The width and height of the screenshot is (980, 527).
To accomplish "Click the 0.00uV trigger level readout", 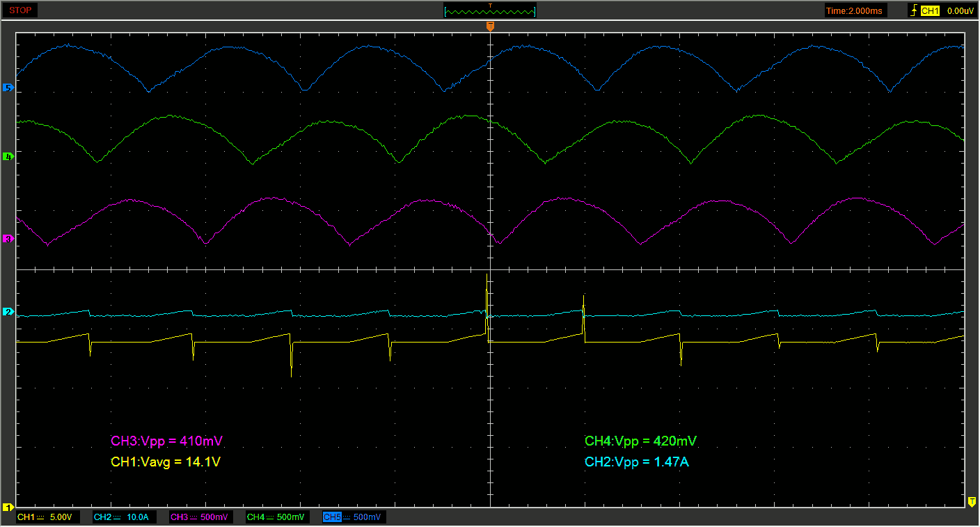I will [961, 10].
